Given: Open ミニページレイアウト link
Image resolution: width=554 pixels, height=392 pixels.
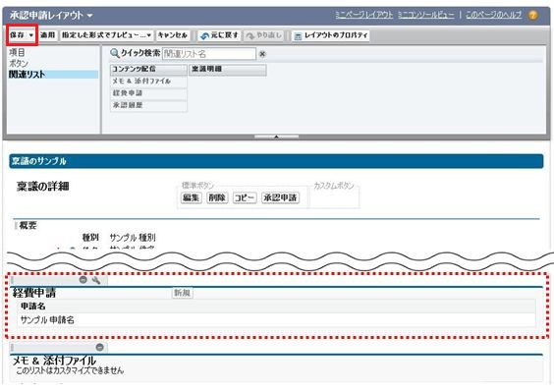Looking at the screenshot, I should (x=363, y=15).
